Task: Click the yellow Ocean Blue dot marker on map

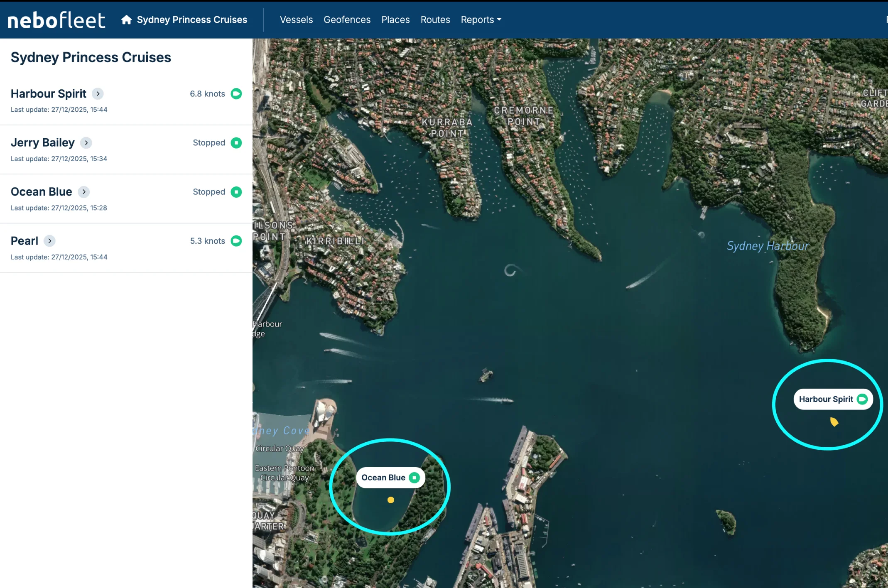Action: tap(391, 500)
